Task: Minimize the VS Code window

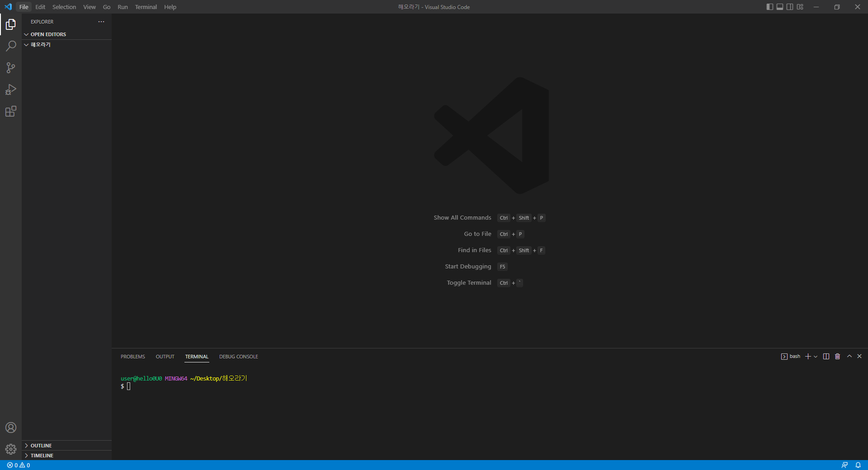Action: point(816,7)
